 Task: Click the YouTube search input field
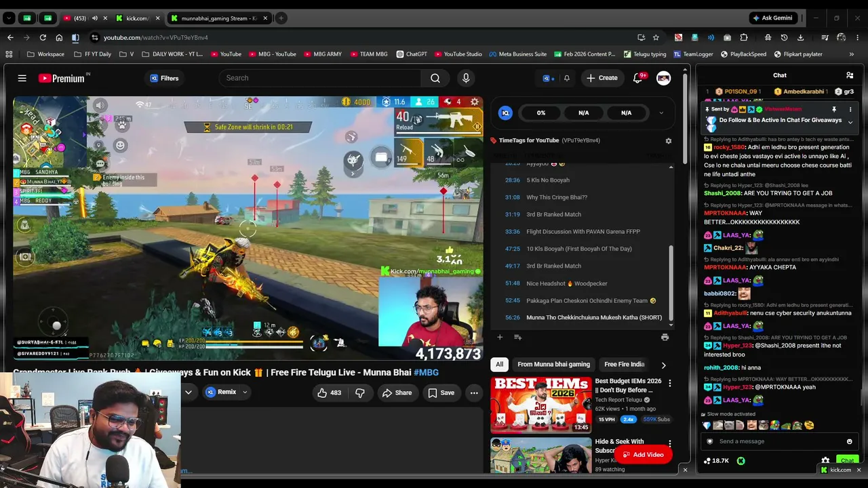[x=320, y=78]
